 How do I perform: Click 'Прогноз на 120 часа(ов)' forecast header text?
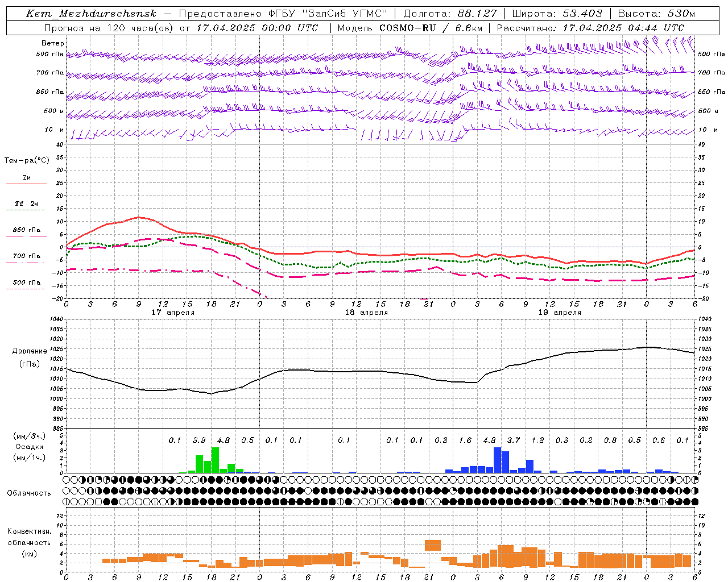point(109,28)
